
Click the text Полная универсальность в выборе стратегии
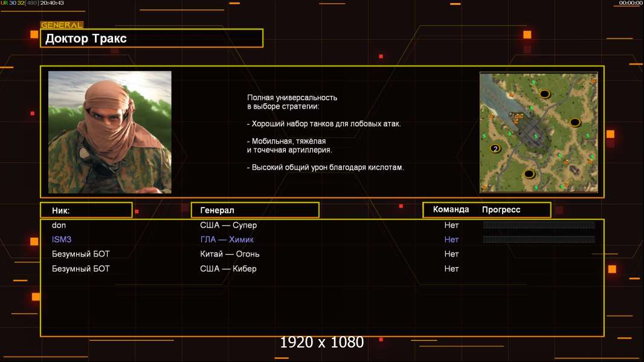(292, 102)
